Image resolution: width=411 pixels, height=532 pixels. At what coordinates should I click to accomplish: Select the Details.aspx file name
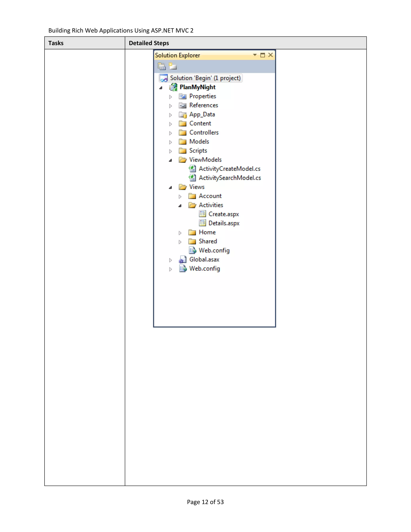click(224, 223)
